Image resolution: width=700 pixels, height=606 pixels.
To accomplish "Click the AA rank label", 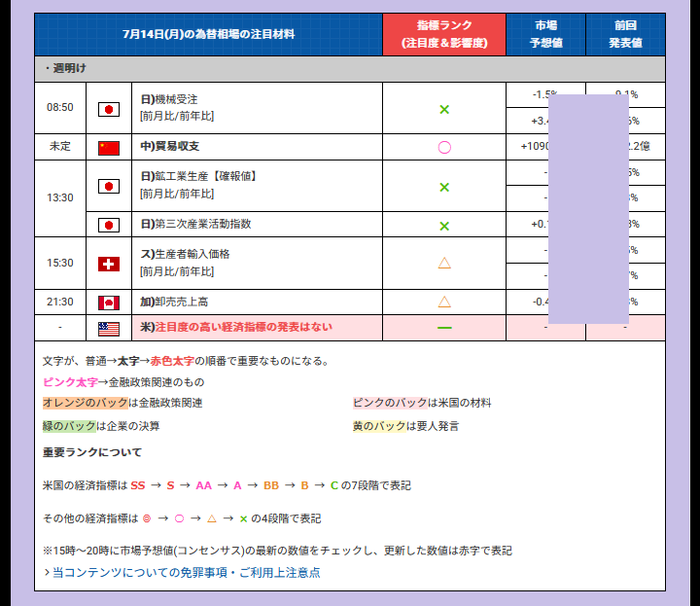I will [204, 485].
